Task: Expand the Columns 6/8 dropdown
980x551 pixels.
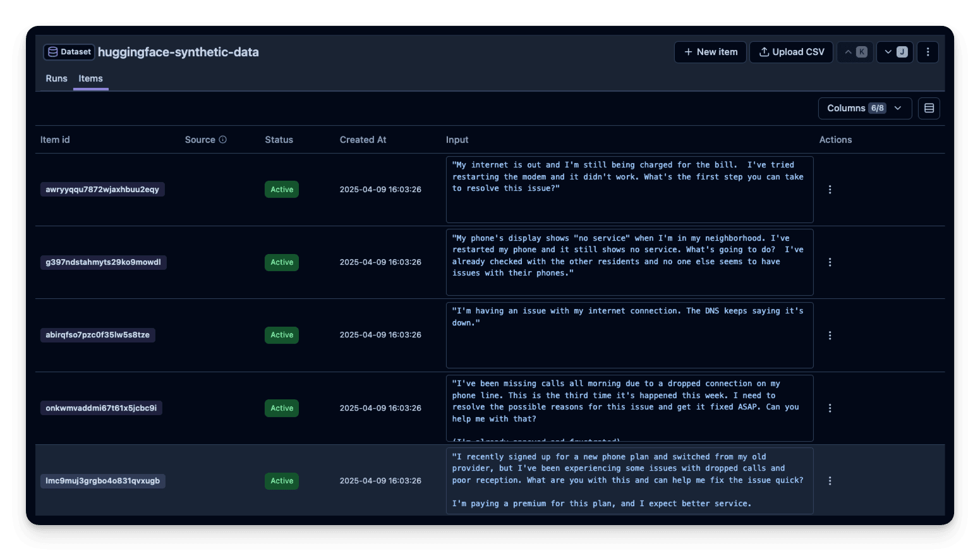Action: click(864, 108)
